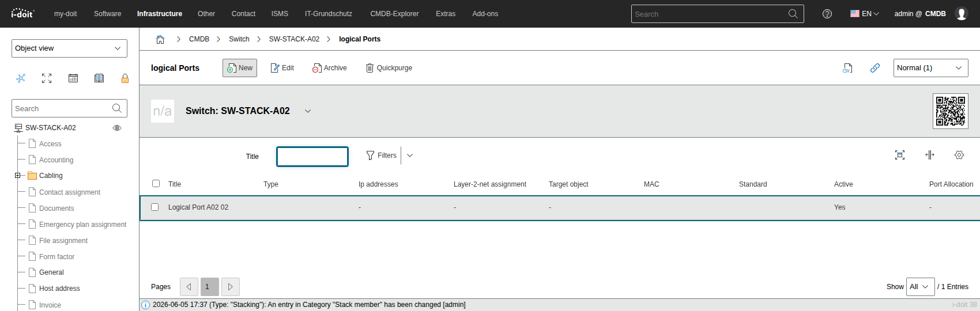
Task: Click the Filters button
Action: click(x=382, y=155)
